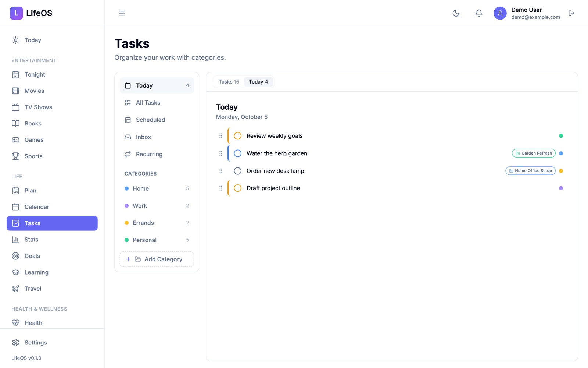Go to TV Shows section

(x=52, y=107)
